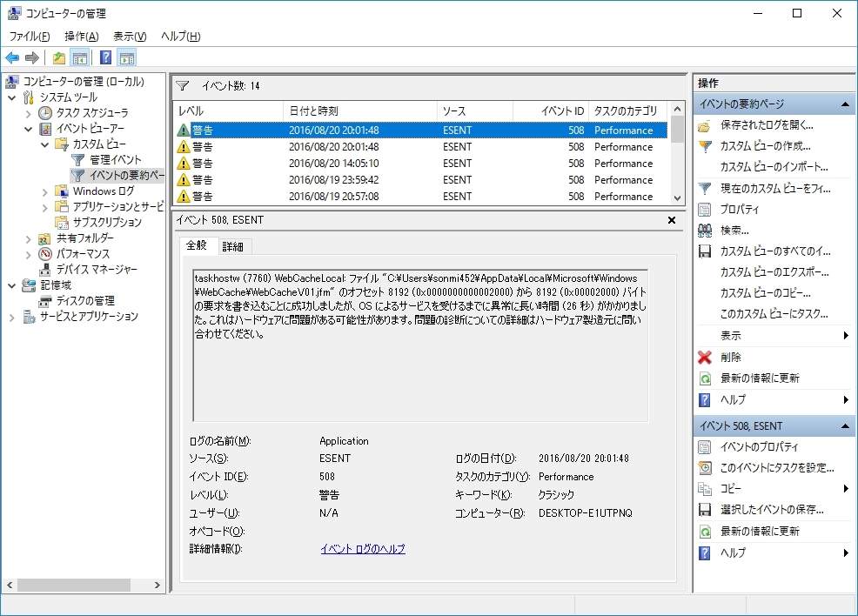This screenshot has height=616, width=858.
Task: Collapse the イベントの要約ページ actions section
Action: click(x=846, y=104)
